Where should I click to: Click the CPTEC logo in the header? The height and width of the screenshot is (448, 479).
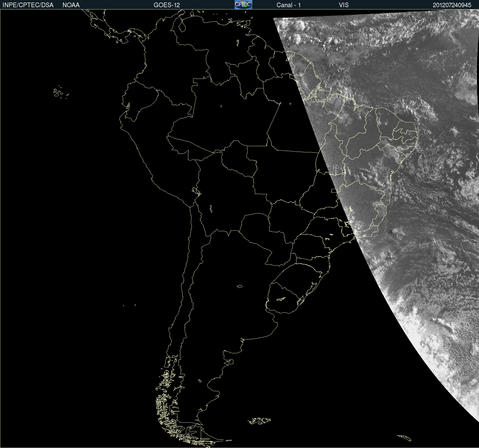243,5
